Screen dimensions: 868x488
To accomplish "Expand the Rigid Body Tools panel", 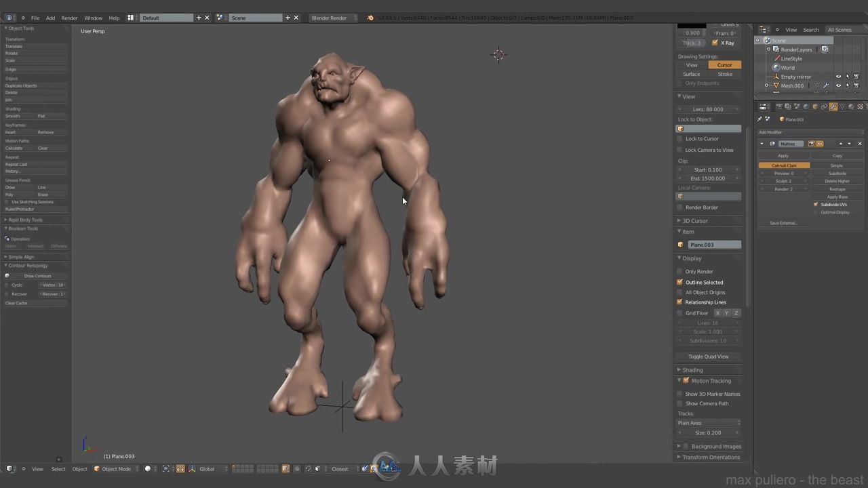I will coord(6,220).
